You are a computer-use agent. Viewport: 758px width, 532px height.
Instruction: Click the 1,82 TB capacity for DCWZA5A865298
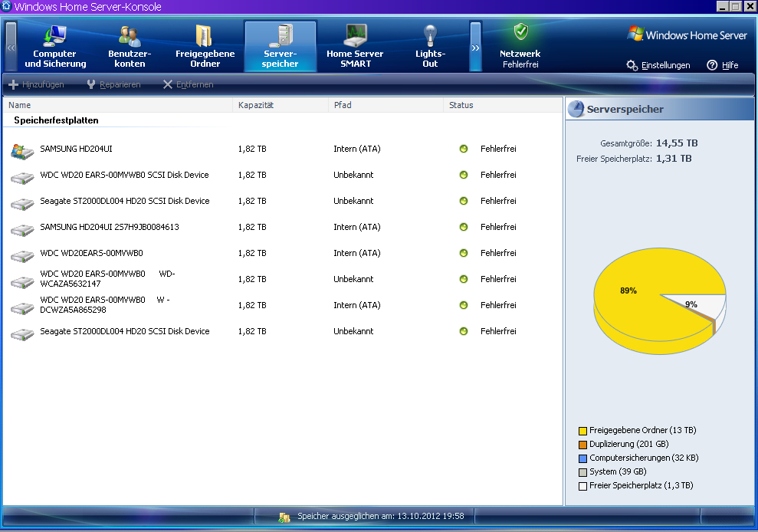(252, 305)
